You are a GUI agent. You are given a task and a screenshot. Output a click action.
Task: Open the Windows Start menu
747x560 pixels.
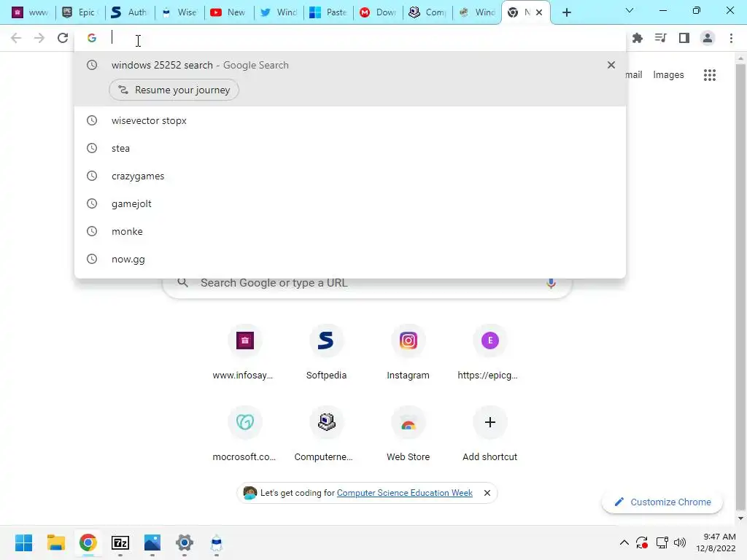pos(23,542)
